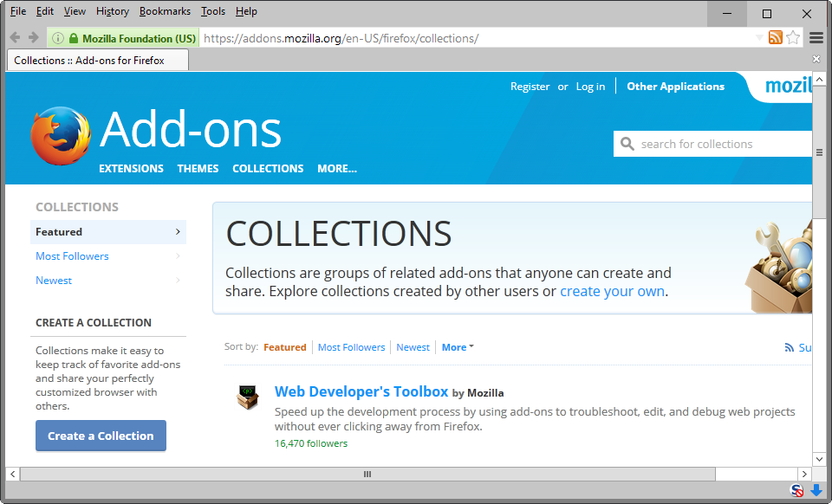Open the Web Developer's Toolbox collection
This screenshot has width=832, height=504.
[361, 391]
